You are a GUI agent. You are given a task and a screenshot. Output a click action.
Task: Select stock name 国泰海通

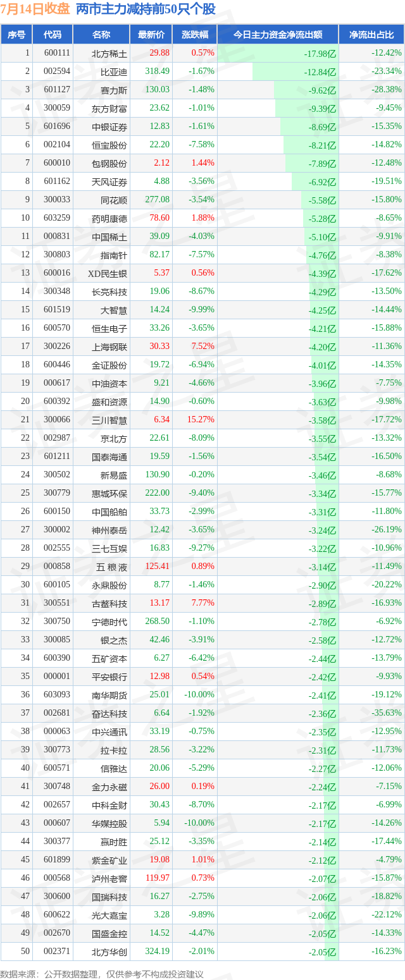coord(109,456)
